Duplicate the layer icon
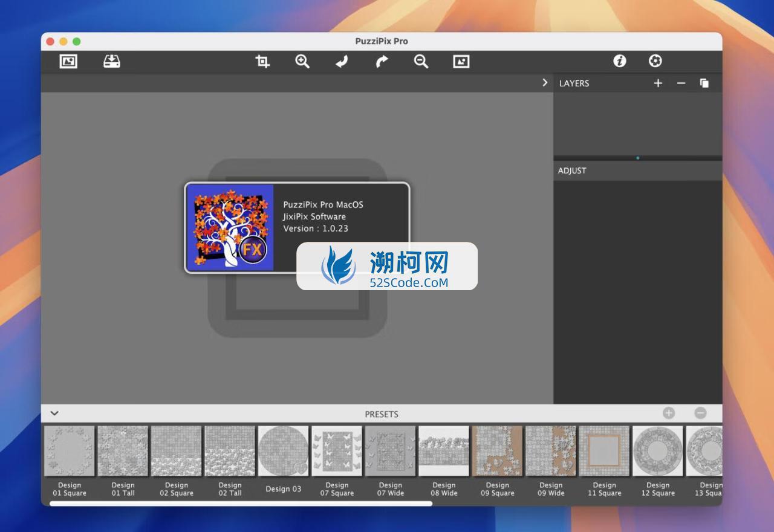Screen dimensions: 774x532 pyautogui.click(x=704, y=83)
